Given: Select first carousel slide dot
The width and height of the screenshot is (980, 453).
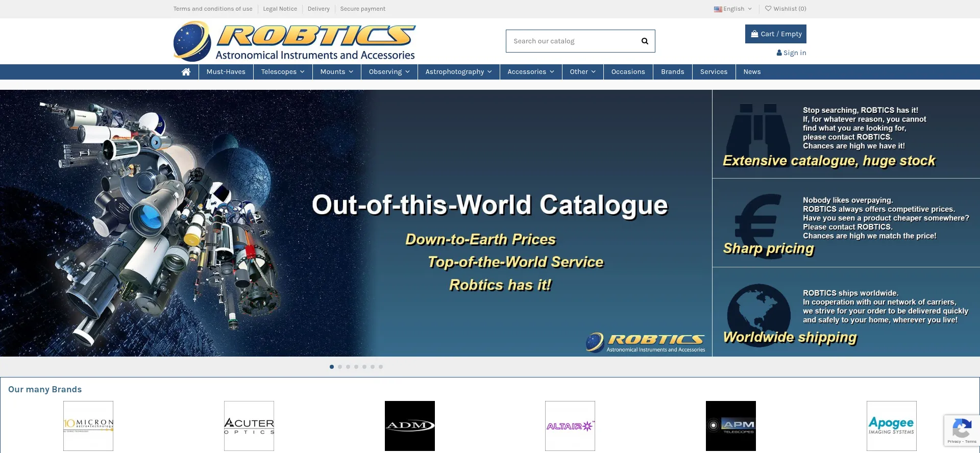Looking at the screenshot, I should 332,367.
